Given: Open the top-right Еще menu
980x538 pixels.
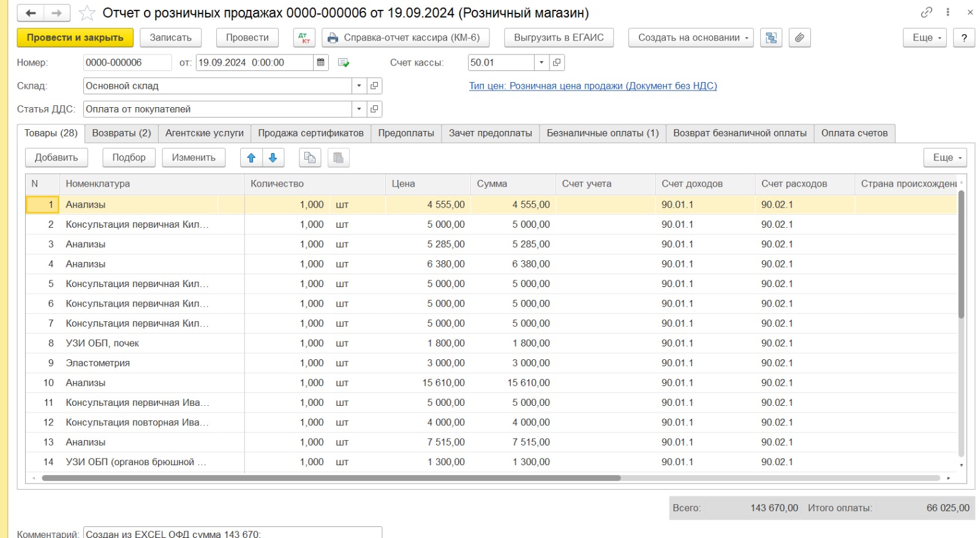Looking at the screenshot, I should pyautogui.click(x=925, y=38).
